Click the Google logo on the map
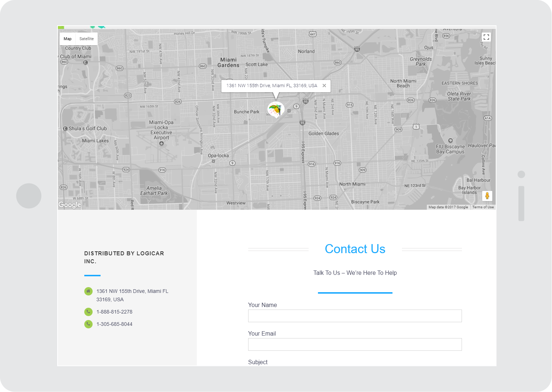This screenshot has width=552, height=392. (x=70, y=205)
